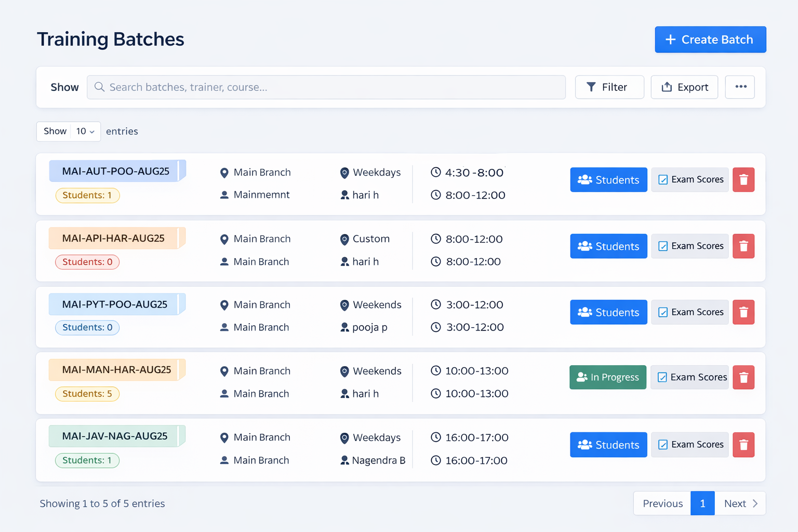Open Exam Scores for MAI-AUT-POO-AUG25

tap(690, 180)
